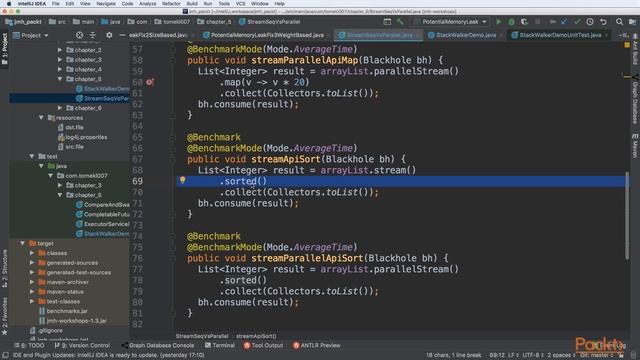Click the editor vertical scrollbar
This screenshot has width=640, height=360.
[x=627, y=216]
